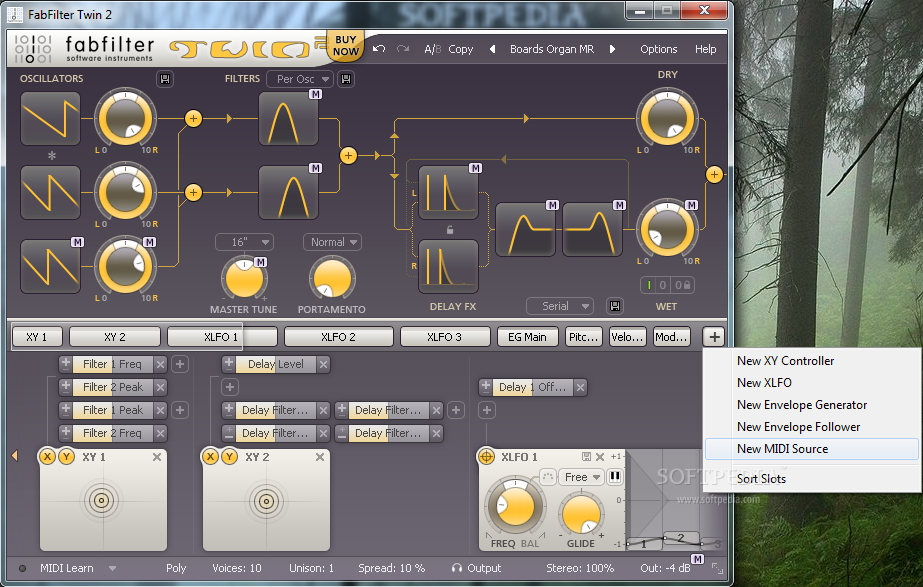The width and height of the screenshot is (923, 587).
Task: Open the Normal portamento mode dropdown
Action: (332, 242)
